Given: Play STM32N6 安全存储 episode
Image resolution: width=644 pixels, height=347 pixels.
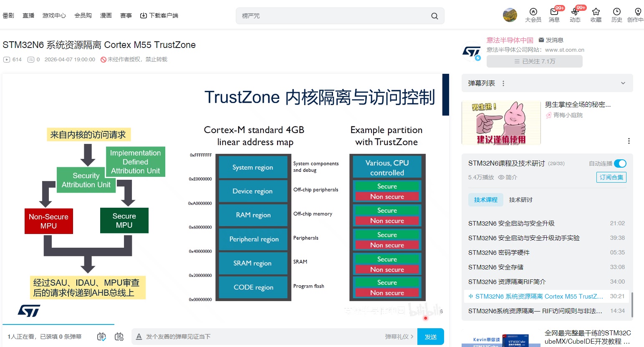Looking at the screenshot, I should [546, 267].
